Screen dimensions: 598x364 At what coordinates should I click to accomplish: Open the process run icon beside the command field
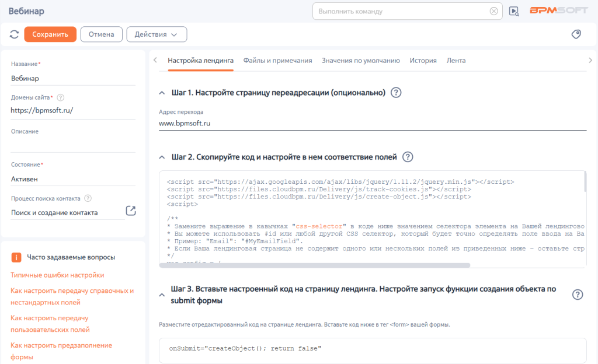tap(514, 12)
